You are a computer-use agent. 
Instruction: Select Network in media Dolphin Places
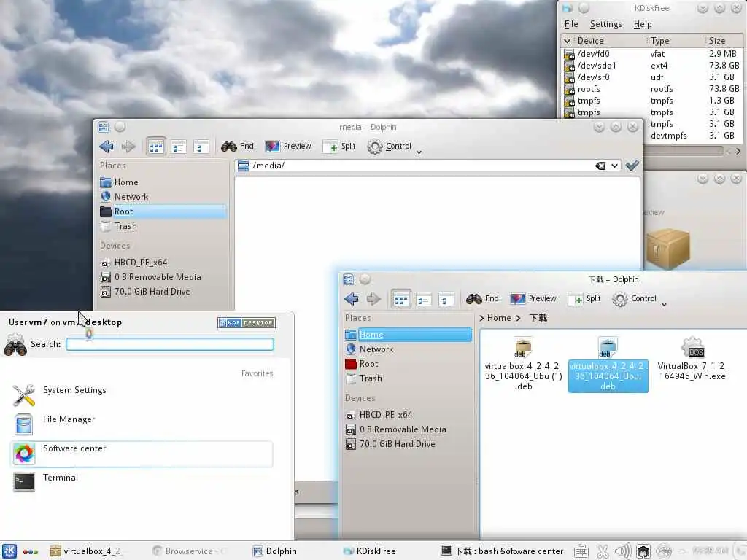click(x=163, y=197)
